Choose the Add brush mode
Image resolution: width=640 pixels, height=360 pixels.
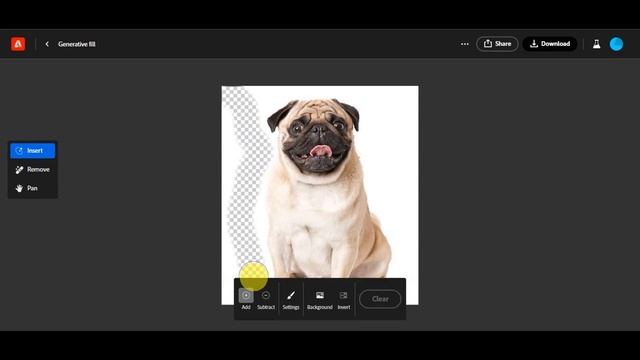(246, 299)
